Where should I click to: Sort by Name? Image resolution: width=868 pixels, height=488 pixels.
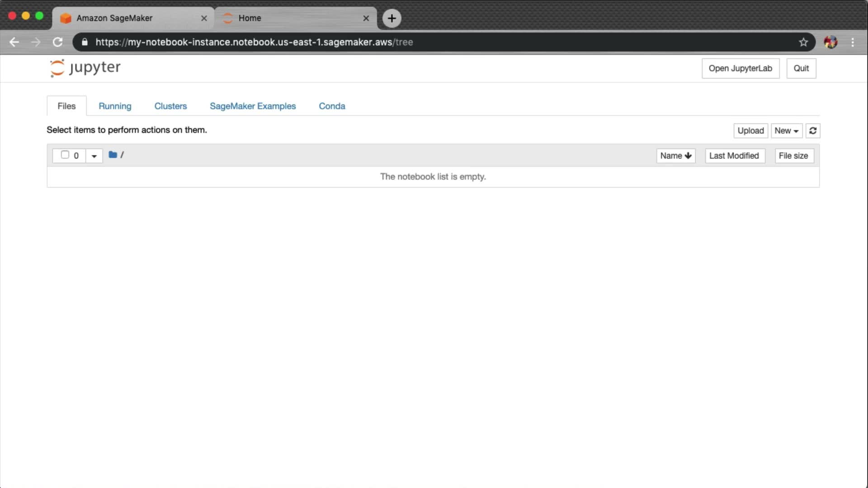tap(675, 155)
